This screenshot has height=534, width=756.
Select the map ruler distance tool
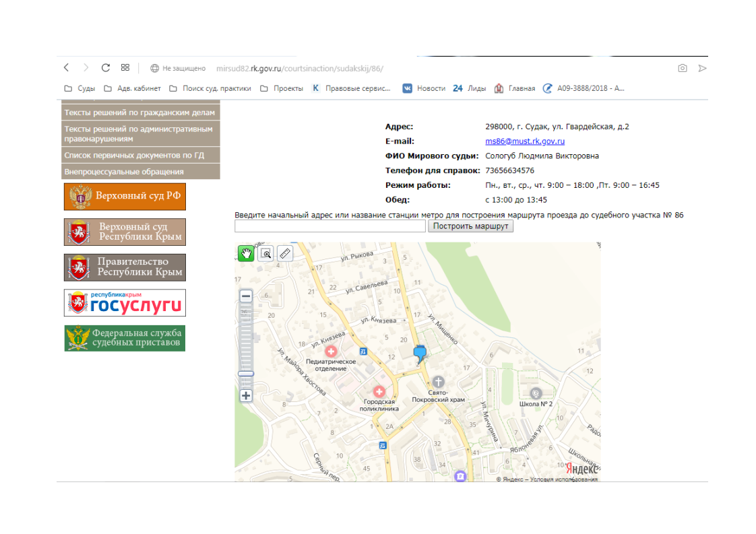click(x=285, y=253)
